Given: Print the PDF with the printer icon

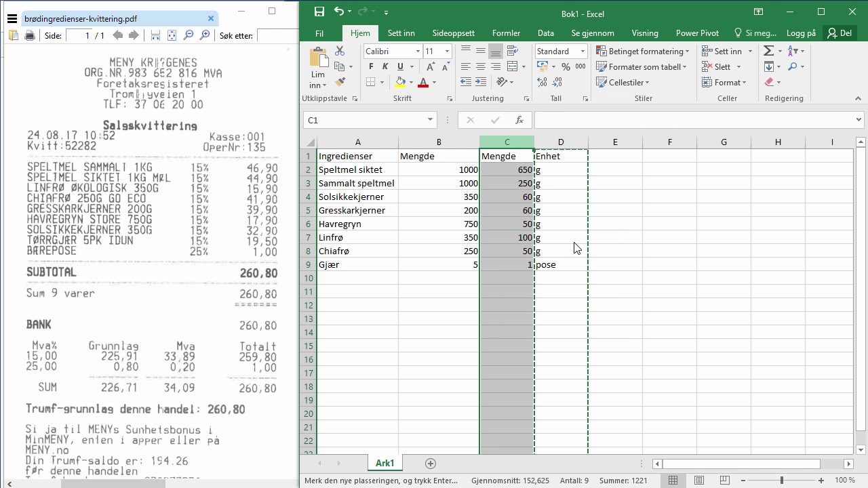Looking at the screenshot, I should point(30,35).
